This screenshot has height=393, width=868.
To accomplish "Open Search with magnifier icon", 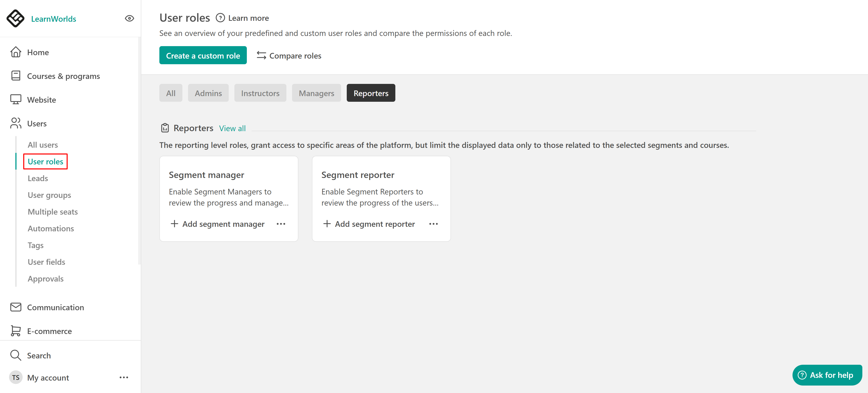I will tap(16, 355).
